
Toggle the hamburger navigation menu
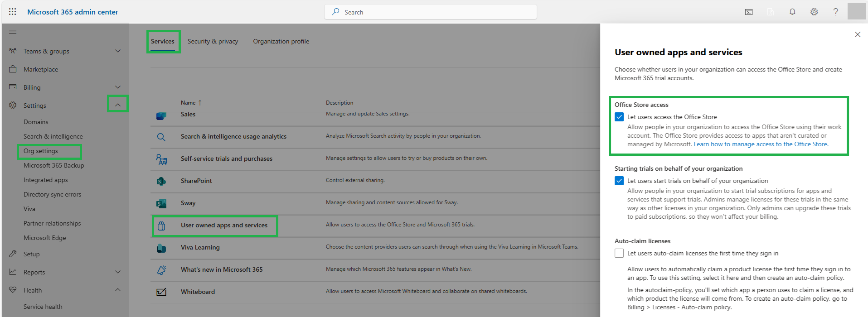click(x=13, y=32)
